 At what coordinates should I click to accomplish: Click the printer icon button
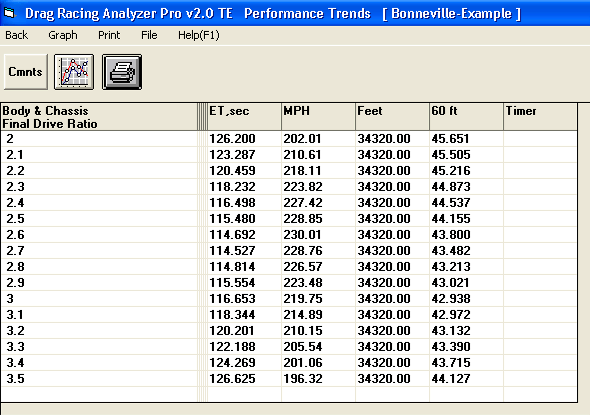tap(122, 72)
